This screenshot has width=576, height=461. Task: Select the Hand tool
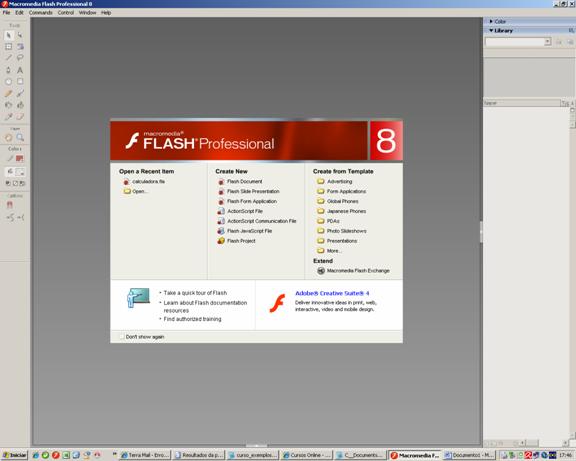[x=8, y=137]
